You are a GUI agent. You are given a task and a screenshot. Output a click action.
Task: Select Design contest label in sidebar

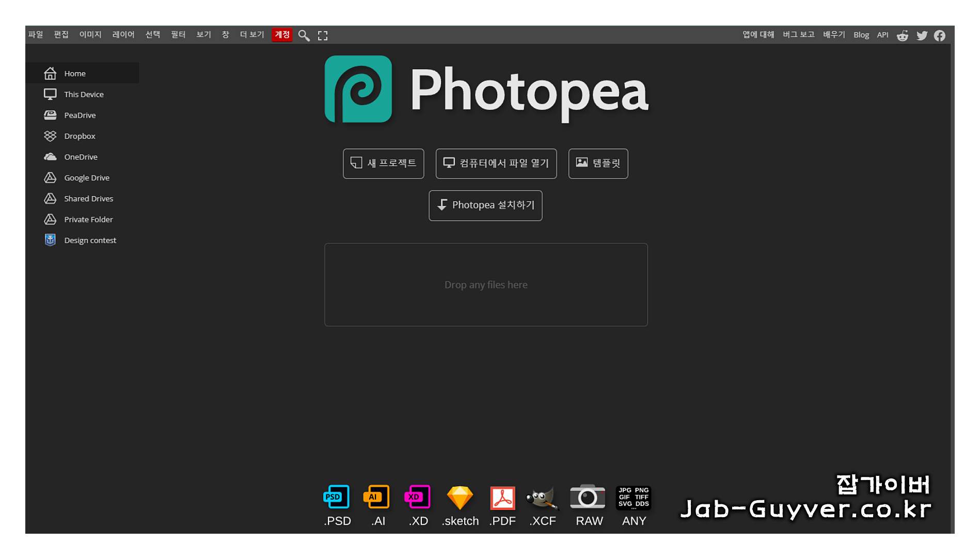[90, 241]
